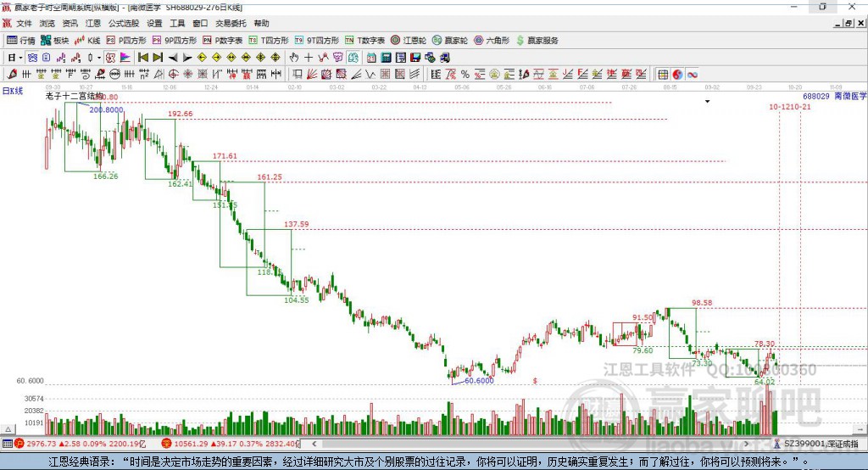Open the black dropdown triangle near 688029
Image resolution: width=868 pixels, height=470 pixels.
708,102
